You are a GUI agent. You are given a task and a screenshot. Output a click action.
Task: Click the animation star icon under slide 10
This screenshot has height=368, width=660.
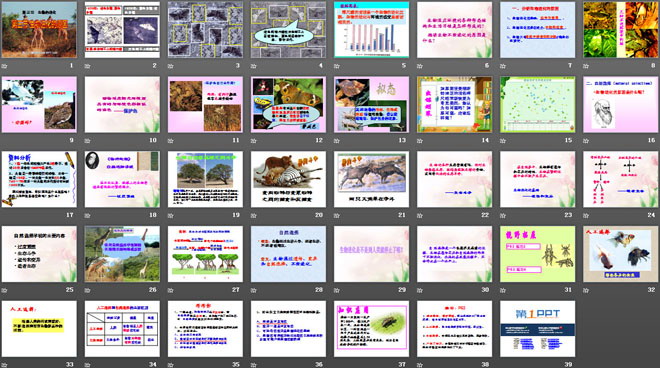pyautogui.click(x=88, y=141)
